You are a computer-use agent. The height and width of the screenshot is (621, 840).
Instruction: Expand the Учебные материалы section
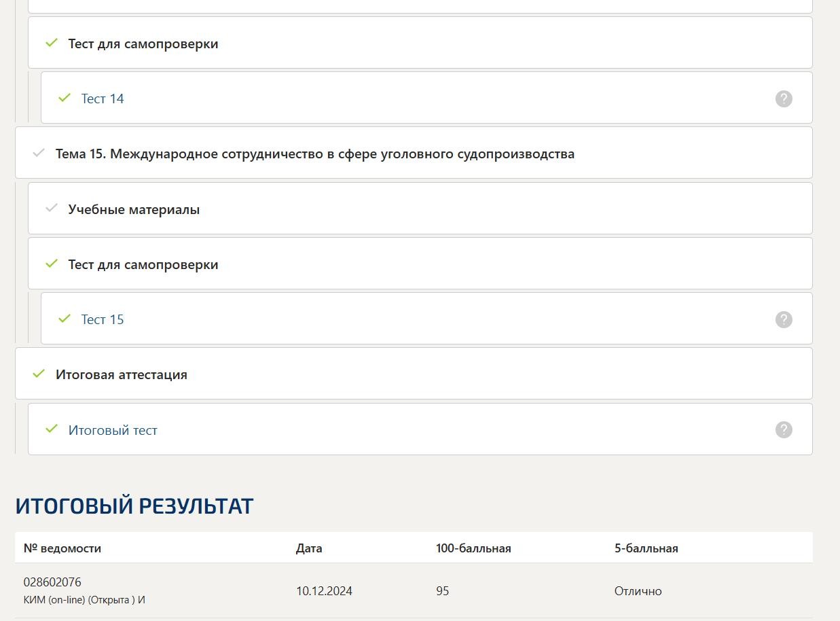click(420, 209)
